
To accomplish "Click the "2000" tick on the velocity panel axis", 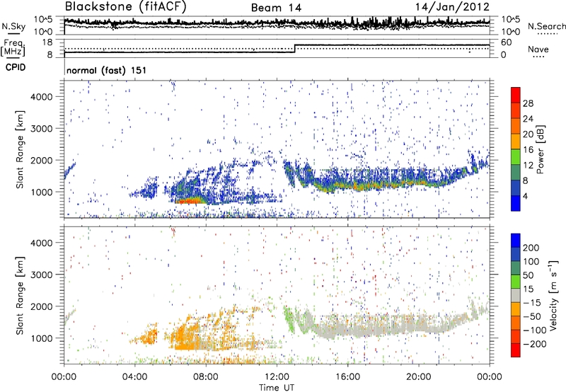I will (x=41, y=306).
